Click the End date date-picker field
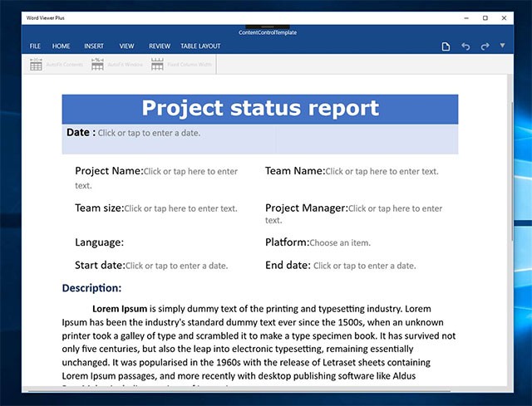 pyautogui.click(x=364, y=266)
